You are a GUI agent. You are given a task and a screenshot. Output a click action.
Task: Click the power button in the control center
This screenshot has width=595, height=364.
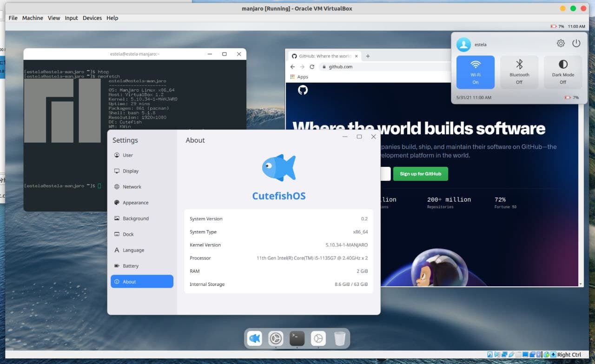pyautogui.click(x=576, y=43)
